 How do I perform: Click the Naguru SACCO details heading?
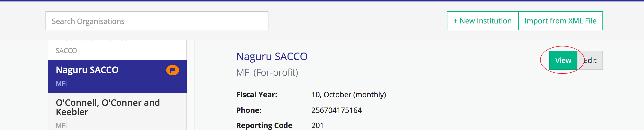(x=272, y=56)
